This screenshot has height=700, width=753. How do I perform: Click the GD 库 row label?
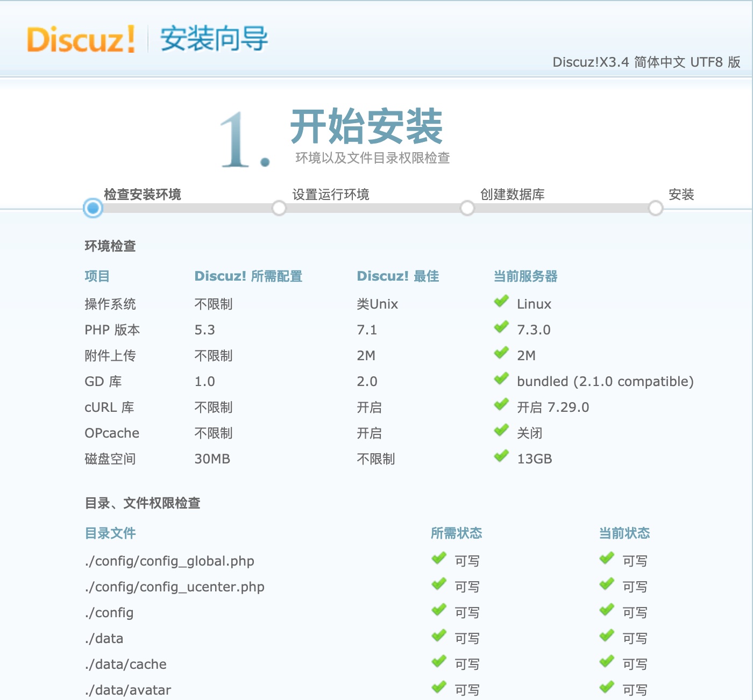pos(103,381)
